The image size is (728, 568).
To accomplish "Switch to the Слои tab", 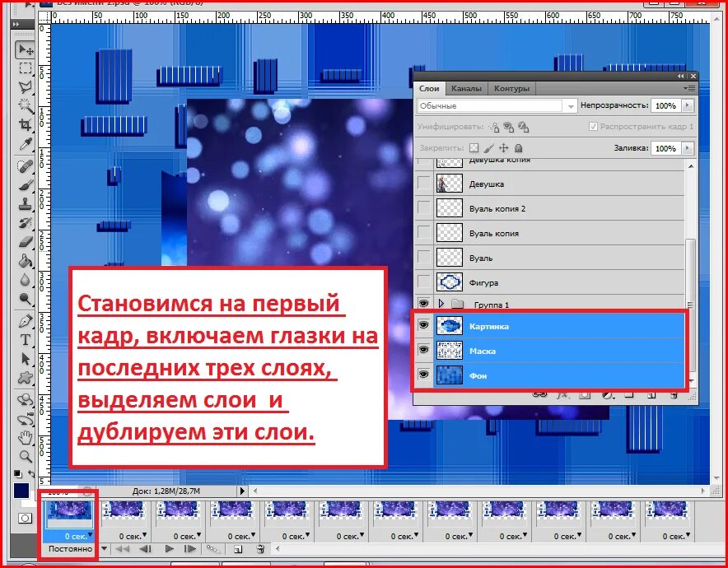I will (429, 88).
